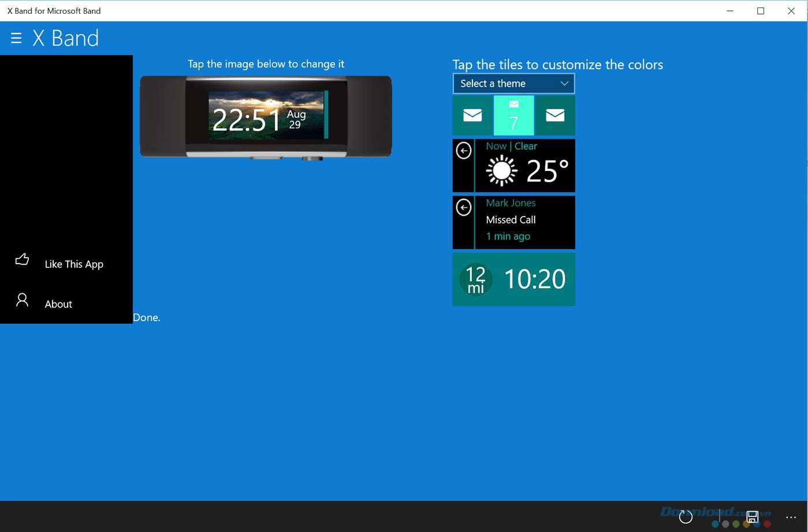Screen dimensions: 808x532
Task: Open the About menu item
Action: coord(58,304)
